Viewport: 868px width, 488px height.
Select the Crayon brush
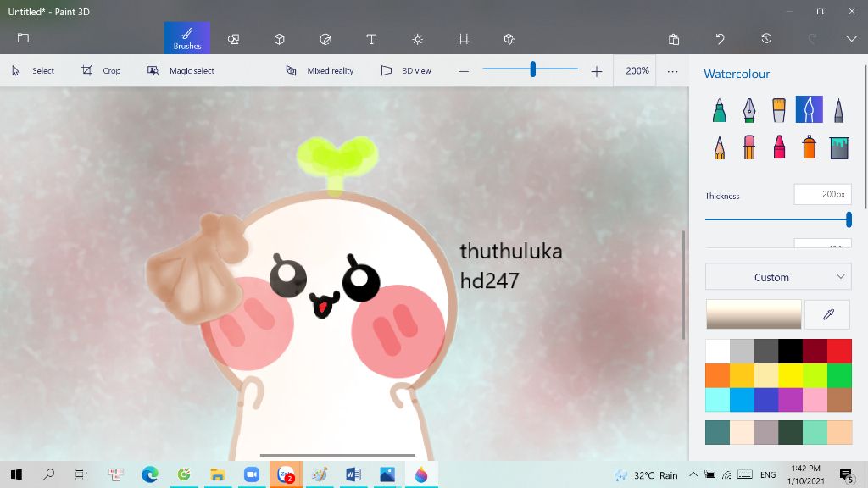[x=779, y=147]
